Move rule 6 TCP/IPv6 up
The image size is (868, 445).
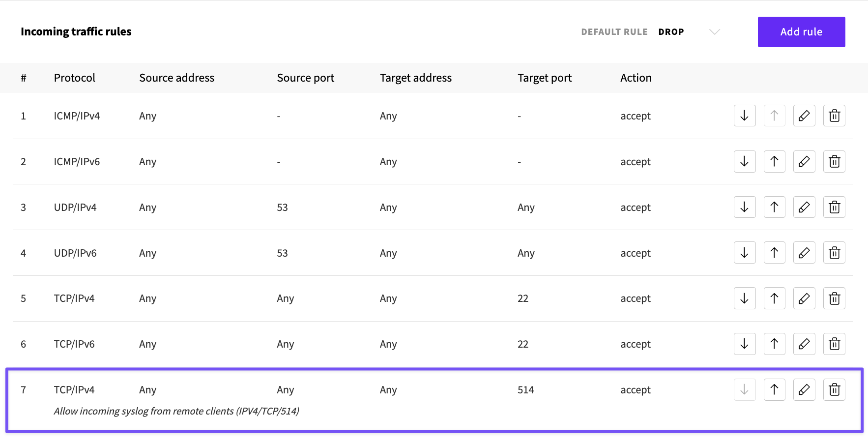pyautogui.click(x=775, y=344)
